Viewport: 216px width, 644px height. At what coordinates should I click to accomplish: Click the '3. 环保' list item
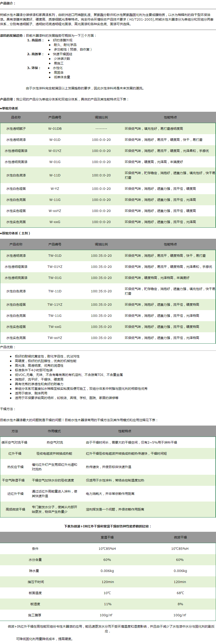point(34,68)
